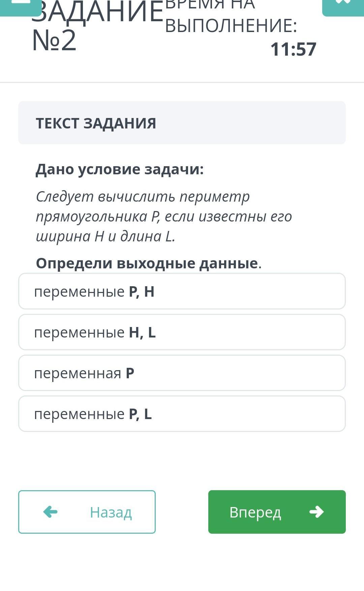Pick the answer "переменная P"
The image size is (364, 591).
(x=182, y=373)
